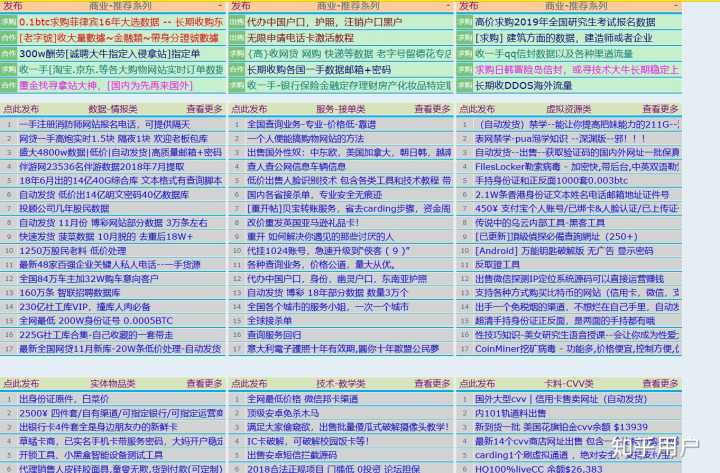
Task: Open row 15 '全球接杀单'
Action: 270,321
